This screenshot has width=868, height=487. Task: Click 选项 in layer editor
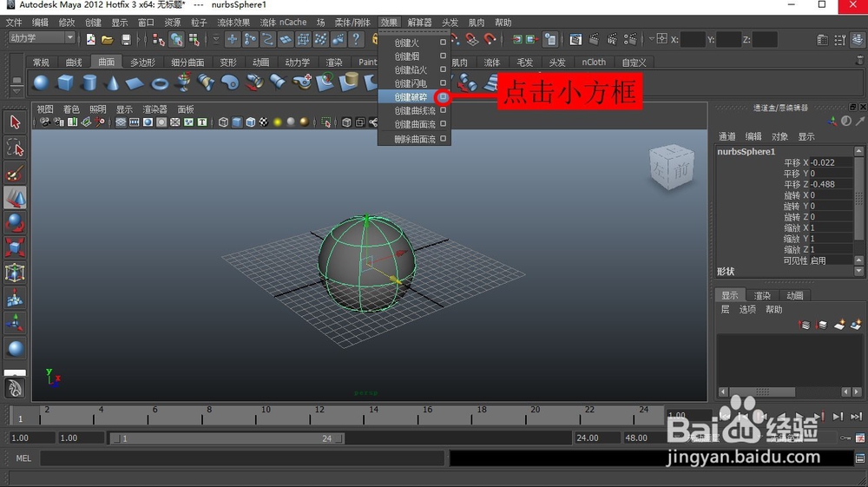[747, 309]
